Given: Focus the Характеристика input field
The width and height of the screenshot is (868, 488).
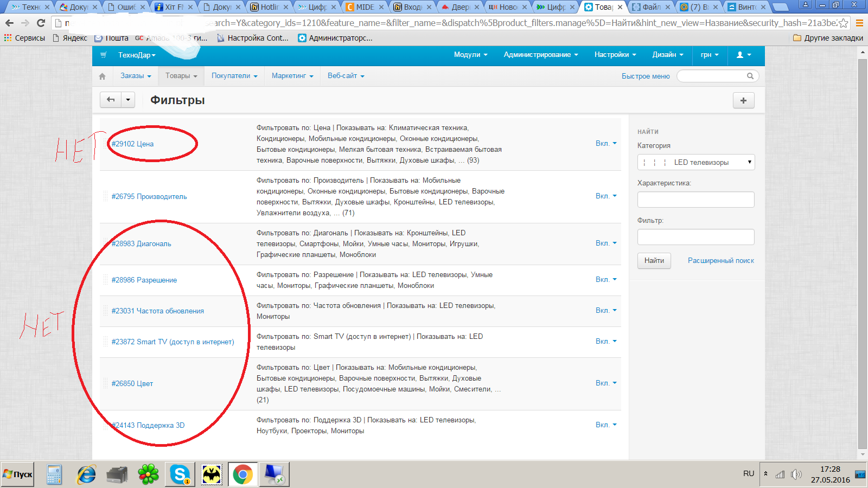Looking at the screenshot, I should click(696, 200).
